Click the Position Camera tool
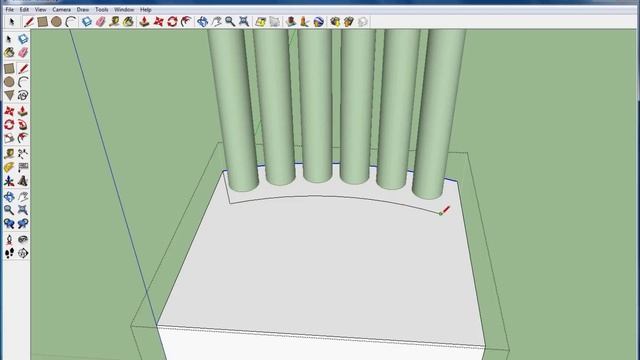This screenshot has height=360, width=640. (9, 239)
